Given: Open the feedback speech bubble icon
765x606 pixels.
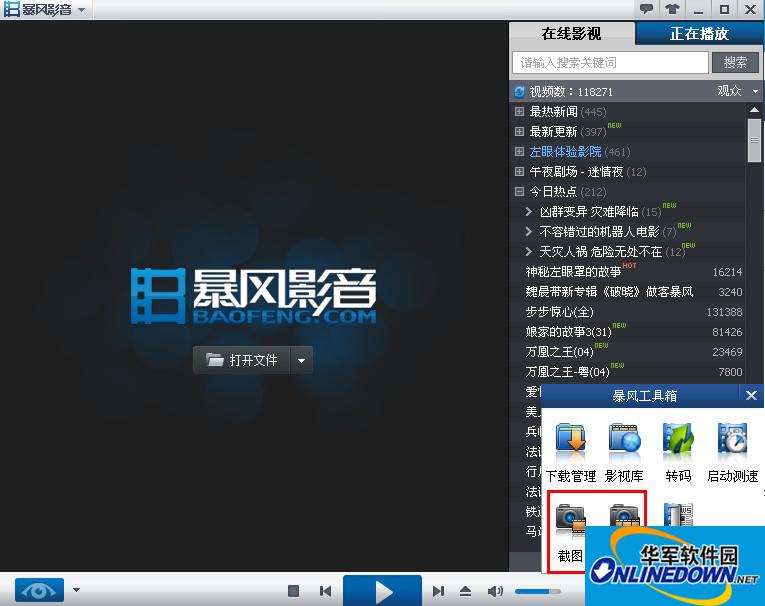Looking at the screenshot, I should point(647,9).
